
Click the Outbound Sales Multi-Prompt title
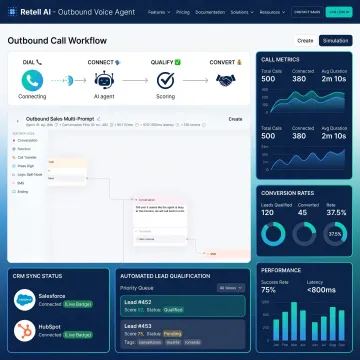[60, 119]
